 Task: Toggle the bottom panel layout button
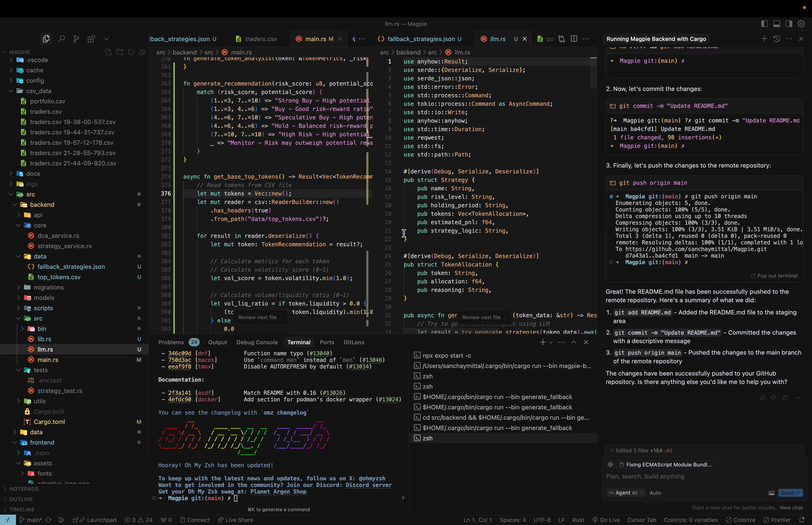(777, 24)
